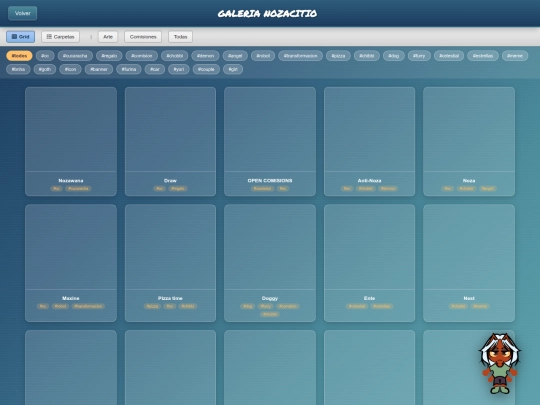540x405 pixels.
Task: Switch to Carpetas folder view
Action: pos(60,37)
